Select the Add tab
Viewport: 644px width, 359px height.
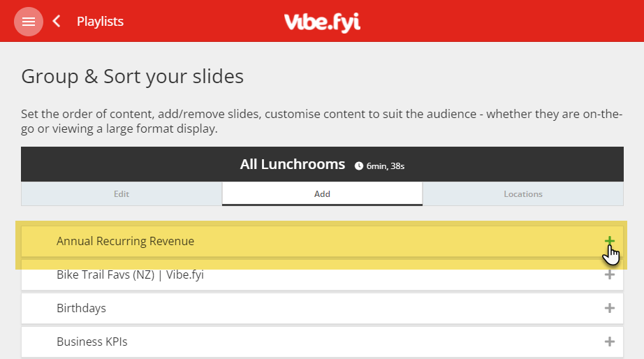(322, 194)
